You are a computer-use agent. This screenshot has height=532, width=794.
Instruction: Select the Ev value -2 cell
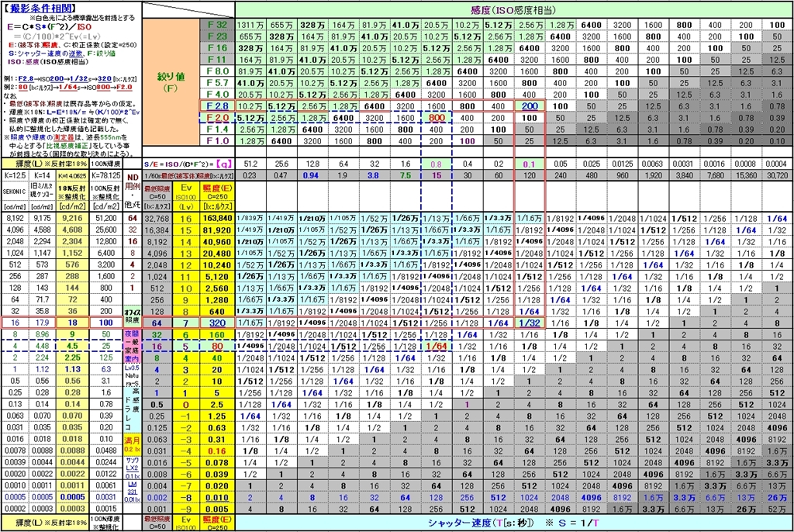click(x=186, y=427)
